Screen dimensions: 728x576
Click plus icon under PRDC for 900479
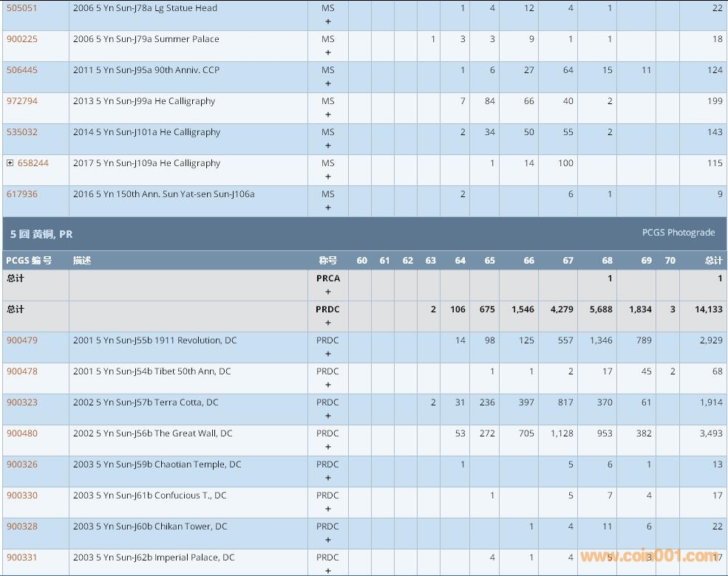[x=328, y=354]
